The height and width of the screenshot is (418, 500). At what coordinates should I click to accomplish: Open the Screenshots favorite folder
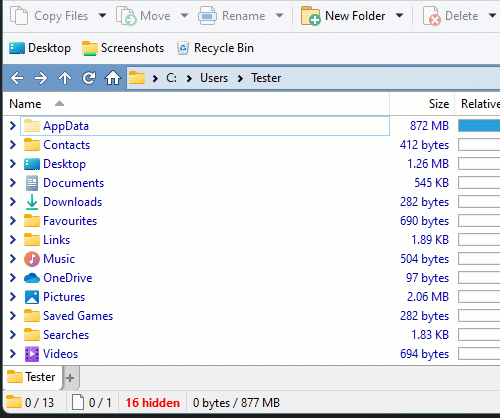click(x=123, y=48)
